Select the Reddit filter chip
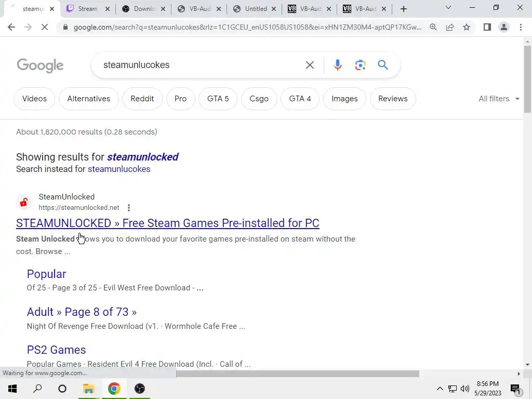 click(142, 99)
